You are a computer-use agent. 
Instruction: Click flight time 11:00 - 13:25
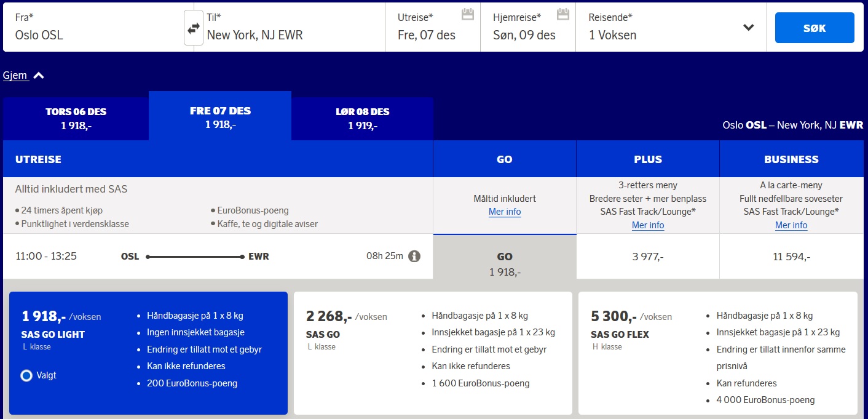[46, 256]
